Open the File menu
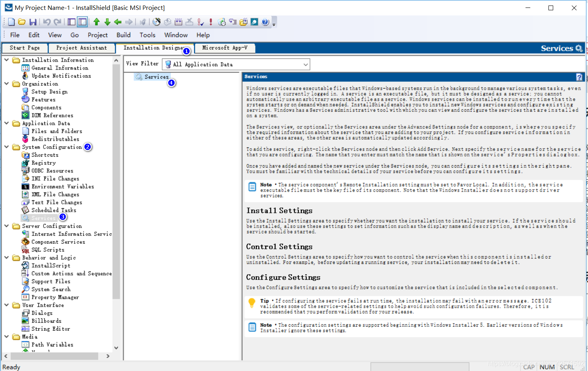The height and width of the screenshot is (371, 588). [15, 35]
